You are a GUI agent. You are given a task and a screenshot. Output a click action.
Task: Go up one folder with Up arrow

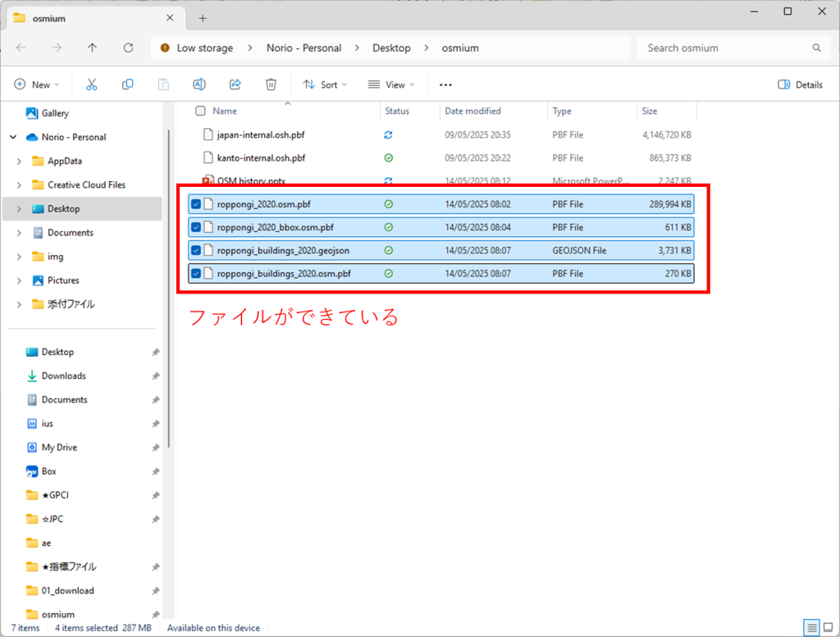pos(92,48)
